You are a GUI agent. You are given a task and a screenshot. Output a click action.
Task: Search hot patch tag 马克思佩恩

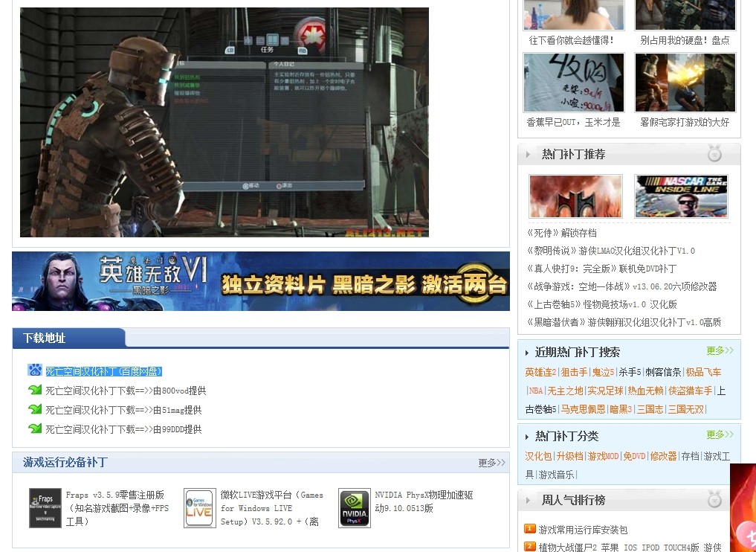click(583, 409)
